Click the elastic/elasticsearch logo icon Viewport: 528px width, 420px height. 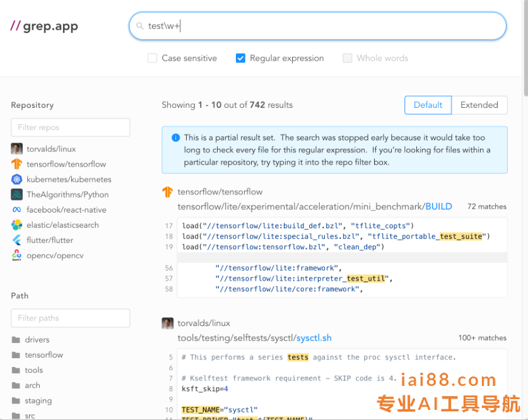pos(16,225)
